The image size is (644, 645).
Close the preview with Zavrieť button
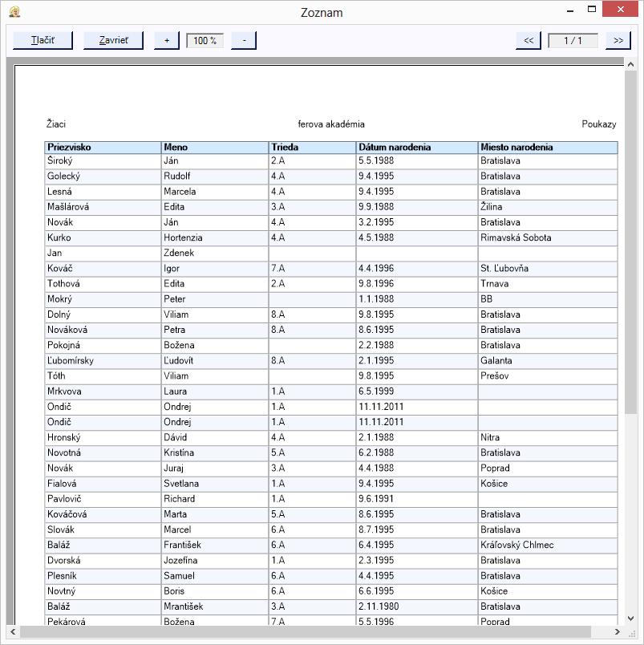pyautogui.click(x=114, y=40)
